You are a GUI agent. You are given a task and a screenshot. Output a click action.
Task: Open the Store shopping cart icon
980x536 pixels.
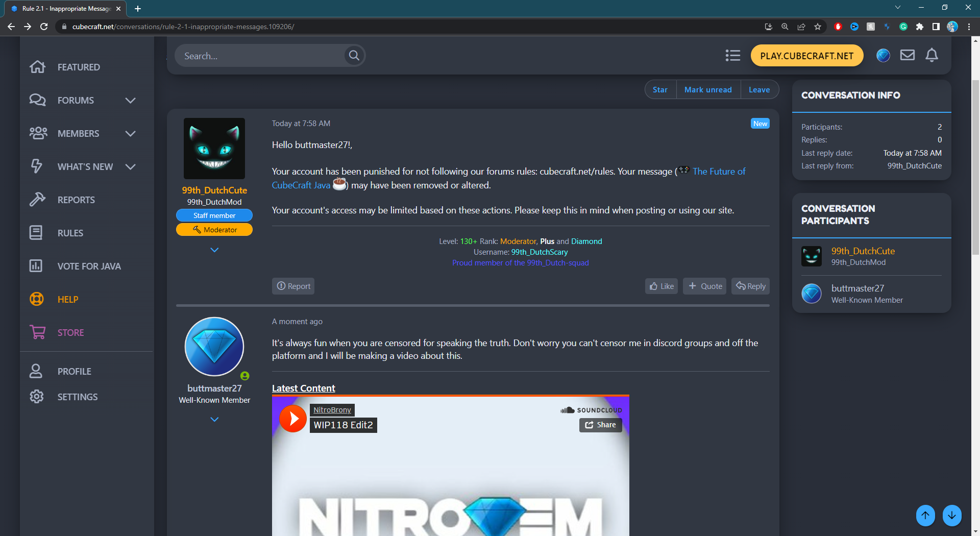(x=37, y=332)
